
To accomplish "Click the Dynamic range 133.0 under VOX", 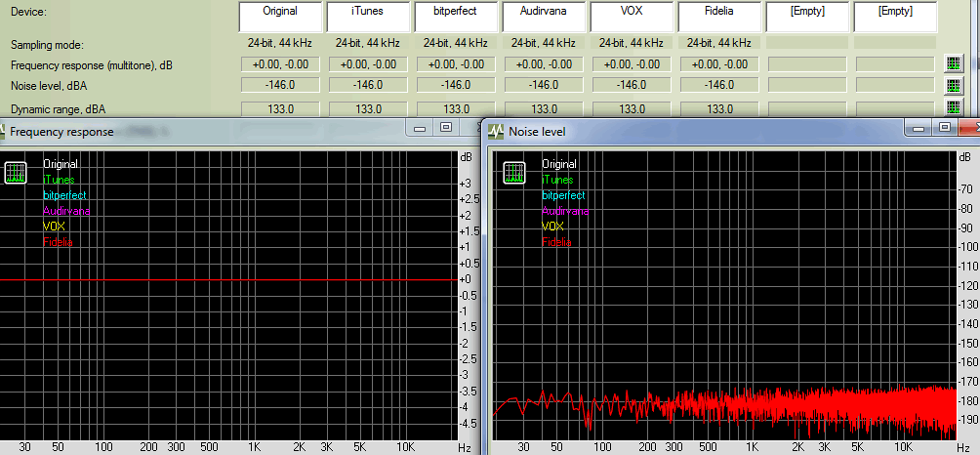I will click(632, 108).
